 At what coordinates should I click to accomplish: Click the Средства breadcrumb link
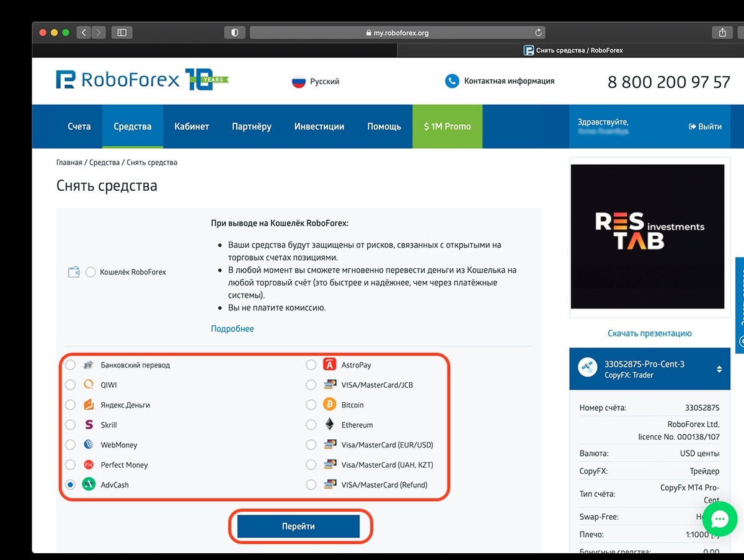(104, 162)
